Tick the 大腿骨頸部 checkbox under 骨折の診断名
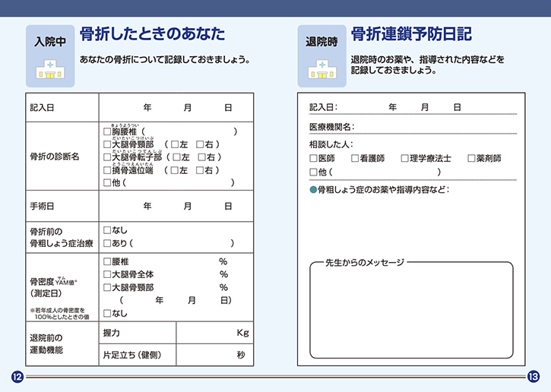 (107, 144)
